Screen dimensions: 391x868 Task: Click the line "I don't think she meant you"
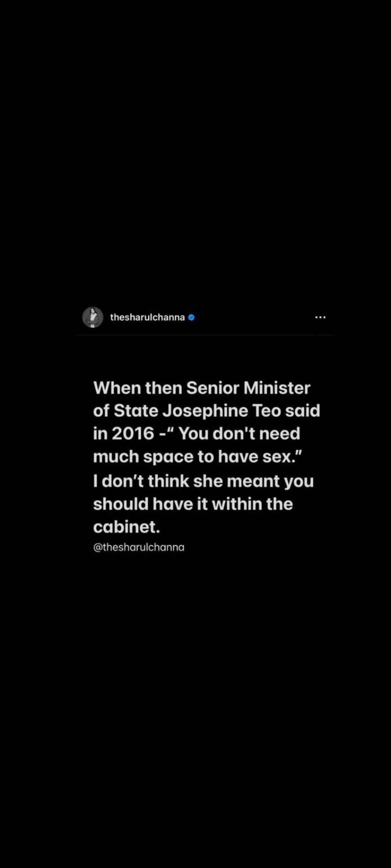(203, 481)
